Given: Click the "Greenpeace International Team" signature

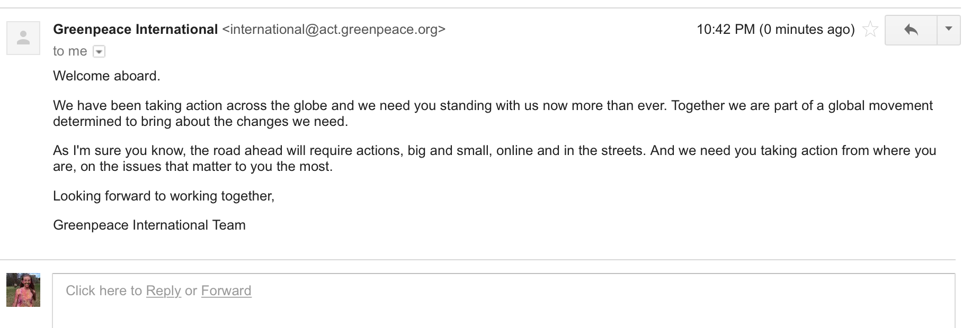Looking at the screenshot, I should pos(149,225).
